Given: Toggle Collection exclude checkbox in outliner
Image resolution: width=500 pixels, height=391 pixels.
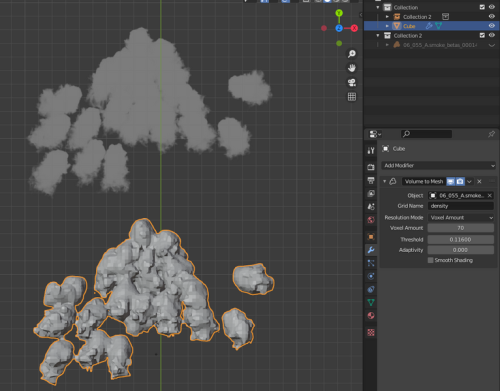Looking at the screenshot, I should pyautogui.click(x=482, y=7).
